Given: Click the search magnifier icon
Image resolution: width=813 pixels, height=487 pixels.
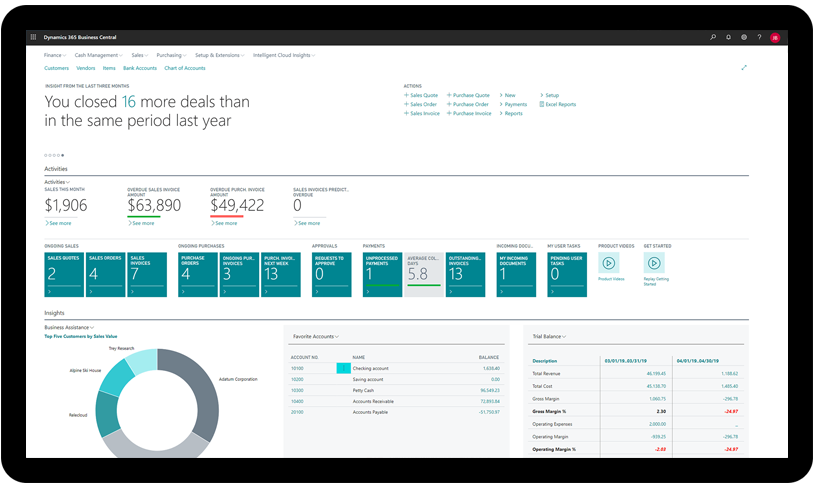Looking at the screenshot, I should click(713, 37).
